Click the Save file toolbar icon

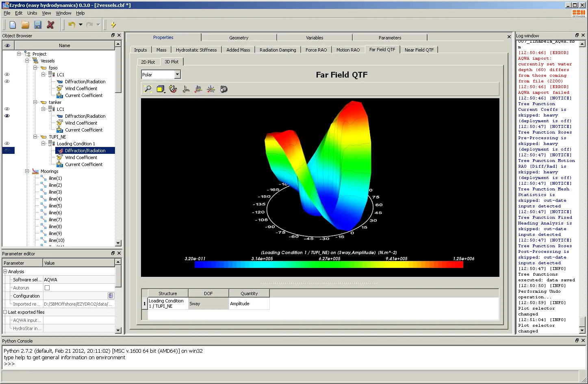38,25
